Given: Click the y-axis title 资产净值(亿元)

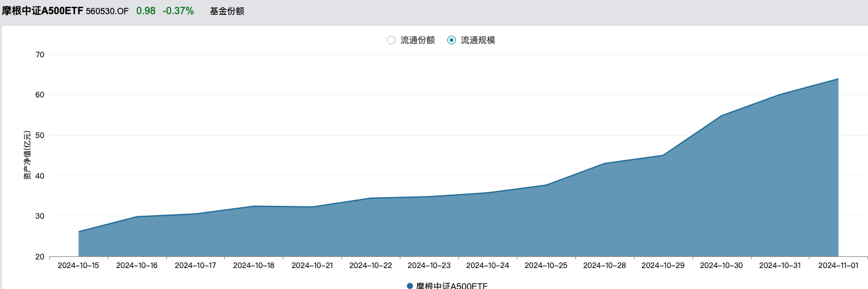Looking at the screenshot, I should 27,155.
